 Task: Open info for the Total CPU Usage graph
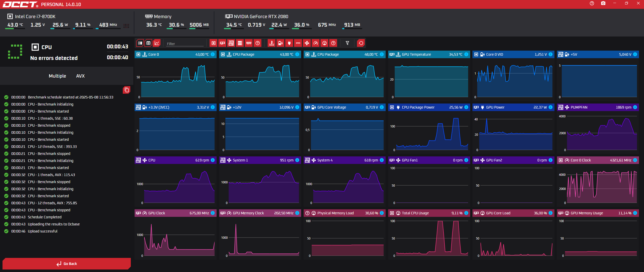point(466,213)
